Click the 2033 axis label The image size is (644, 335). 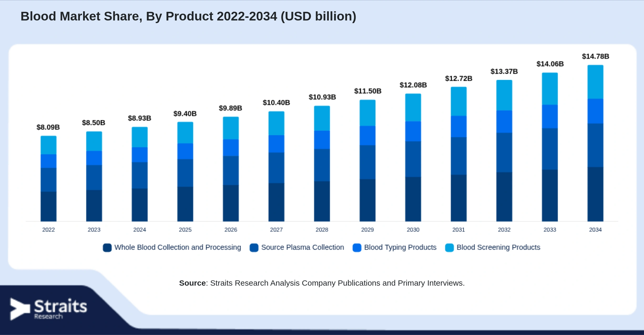pyautogui.click(x=550, y=230)
